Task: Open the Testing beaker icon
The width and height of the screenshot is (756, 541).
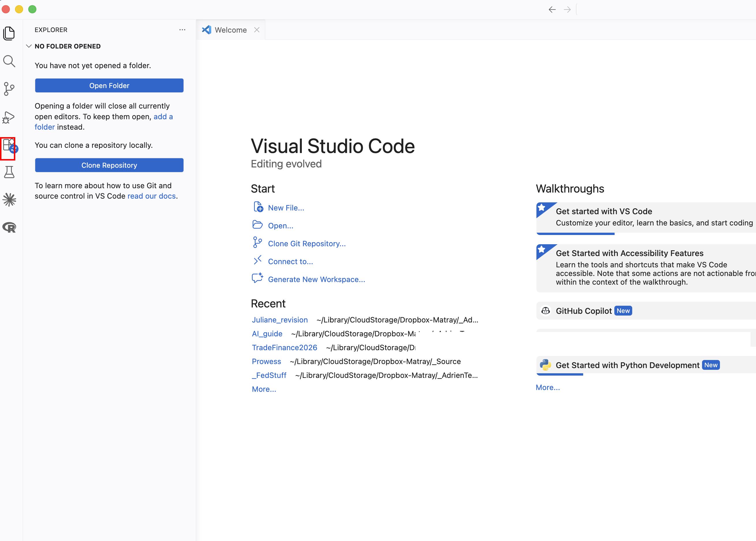Action: coord(9,172)
